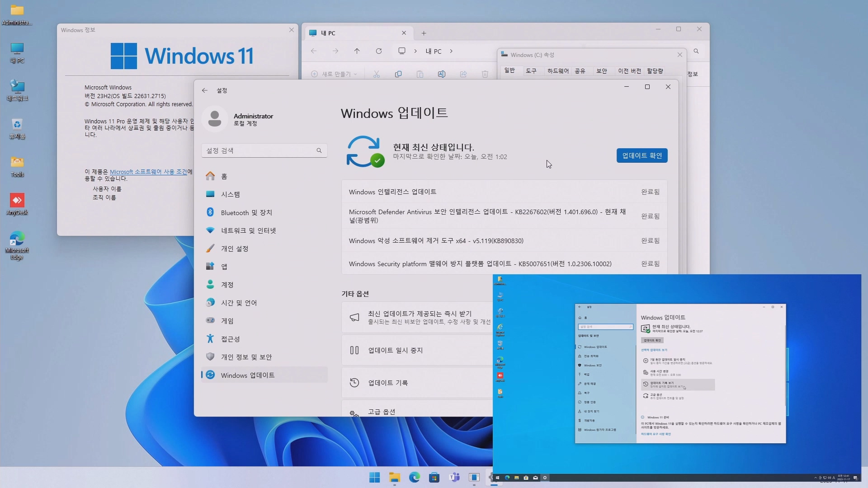Open 업데이트 기록 option

tap(417, 383)
